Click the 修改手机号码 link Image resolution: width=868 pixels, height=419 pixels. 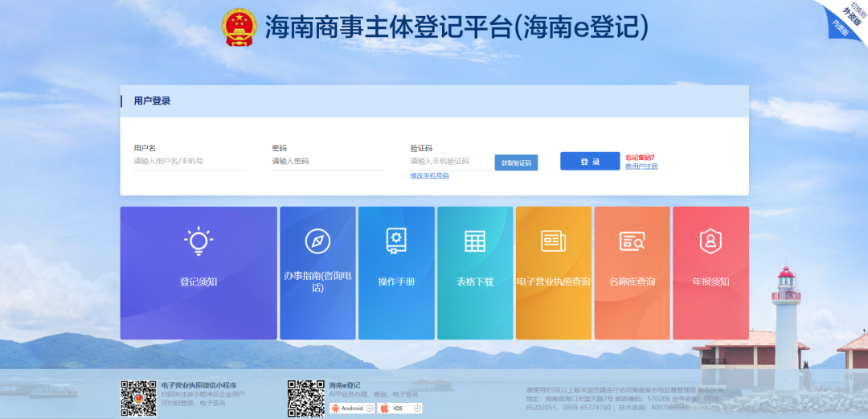click(x=429, y=175)
